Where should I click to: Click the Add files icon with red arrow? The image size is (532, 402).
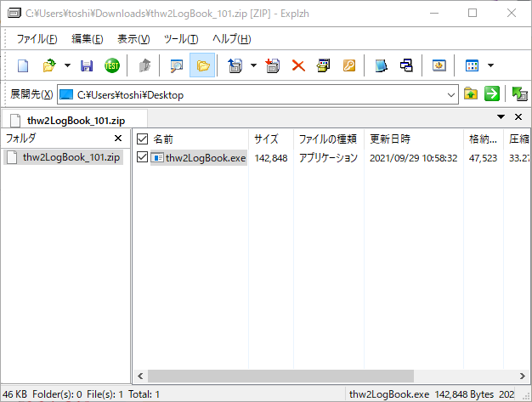[x=273, y=65]
